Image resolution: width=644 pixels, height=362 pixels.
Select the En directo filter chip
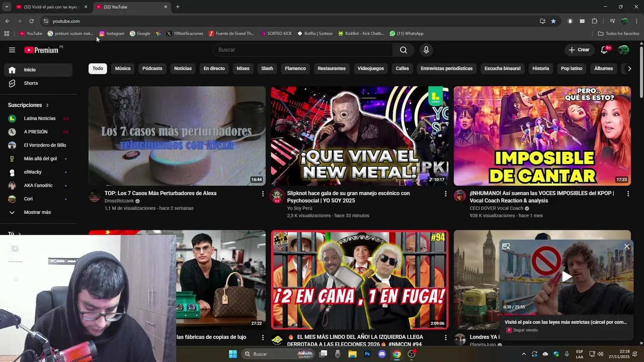pos(214,68)
